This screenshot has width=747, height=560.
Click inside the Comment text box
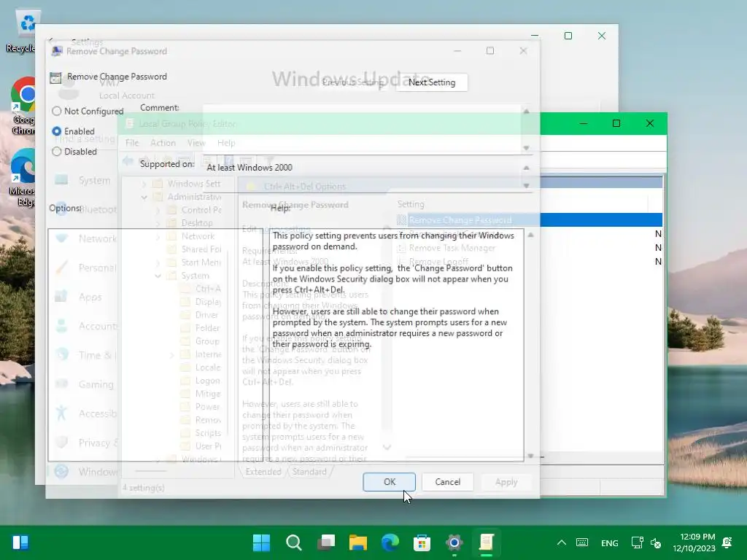pos(362,129)
